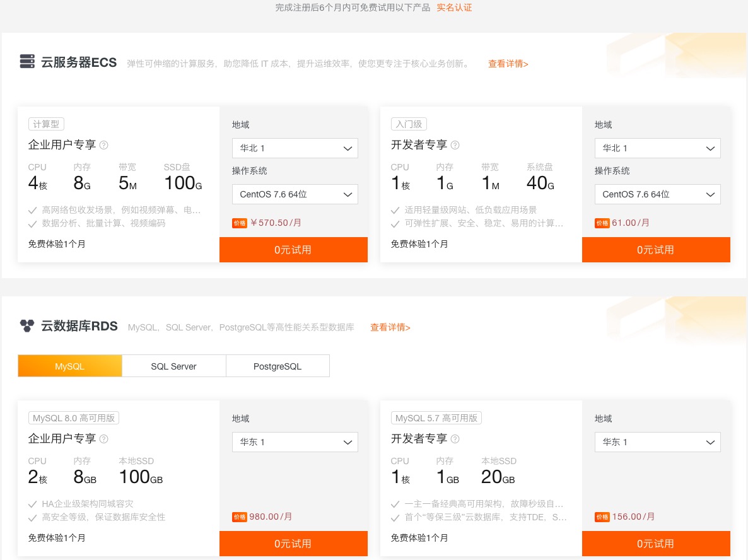Click 0元试用 for ECS 入门级 plan
The height and width of the screenshot is (560, 748).
coord(656,250)
